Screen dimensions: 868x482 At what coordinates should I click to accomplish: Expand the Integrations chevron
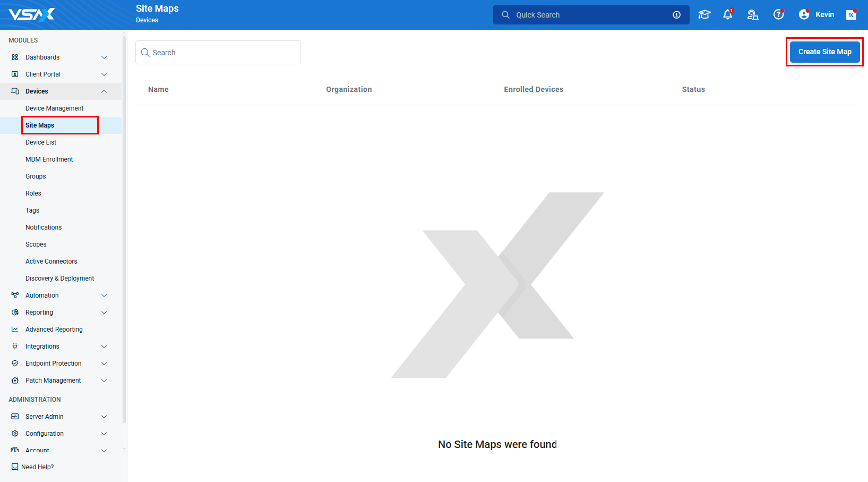(104, 346)
